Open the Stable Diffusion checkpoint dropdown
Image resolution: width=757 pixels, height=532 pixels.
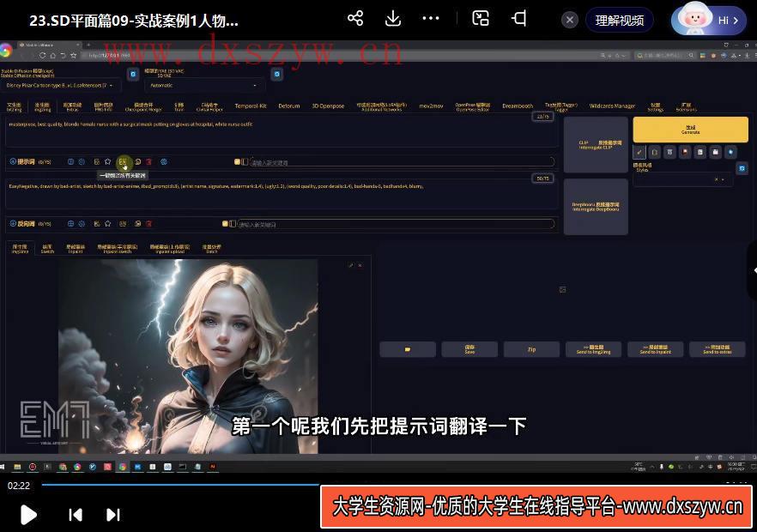pos(61,86)
